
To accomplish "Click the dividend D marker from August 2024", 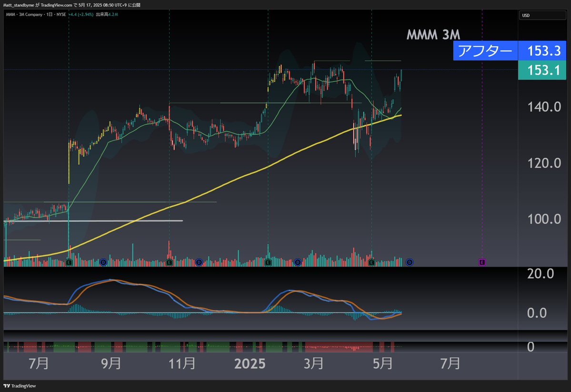I will point(103,262).
